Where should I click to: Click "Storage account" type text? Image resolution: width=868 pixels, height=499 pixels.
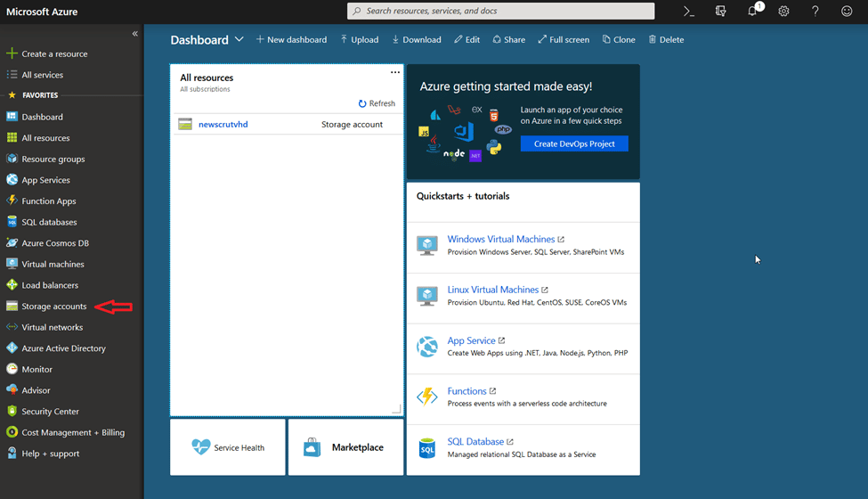tap(352, 124)
